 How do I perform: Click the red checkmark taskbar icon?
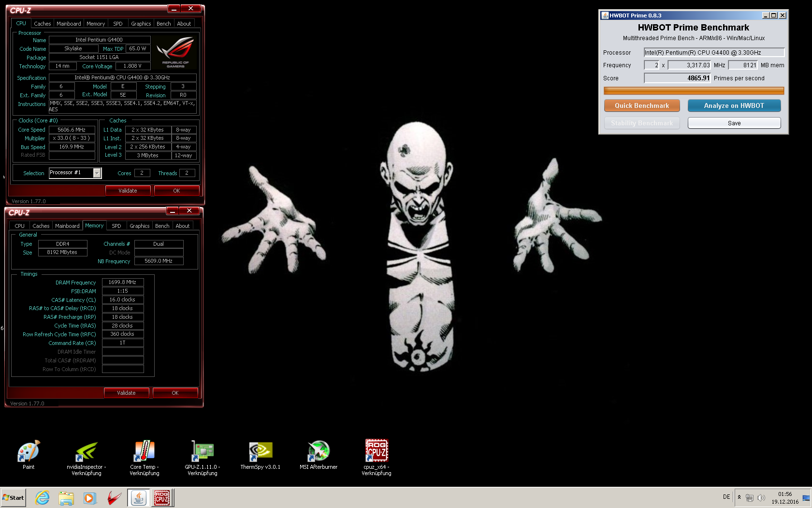tap(114, 498)
